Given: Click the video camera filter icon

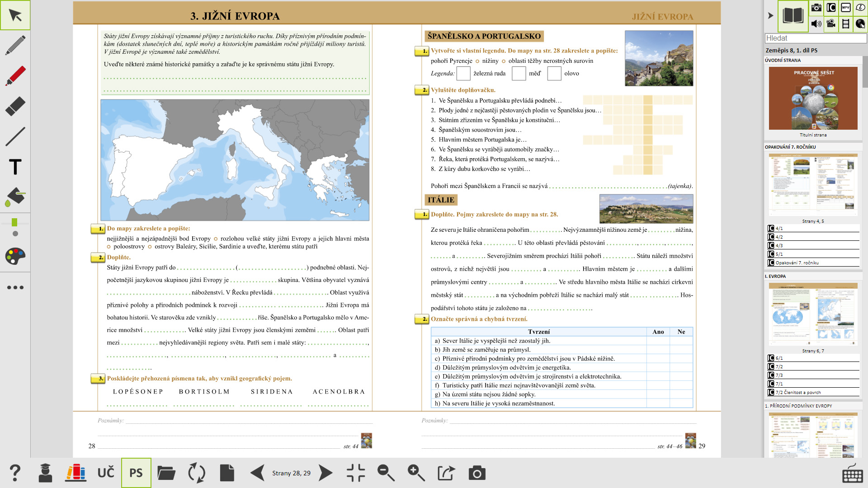Looking at the screenshot, I should [x=831, y=23].
